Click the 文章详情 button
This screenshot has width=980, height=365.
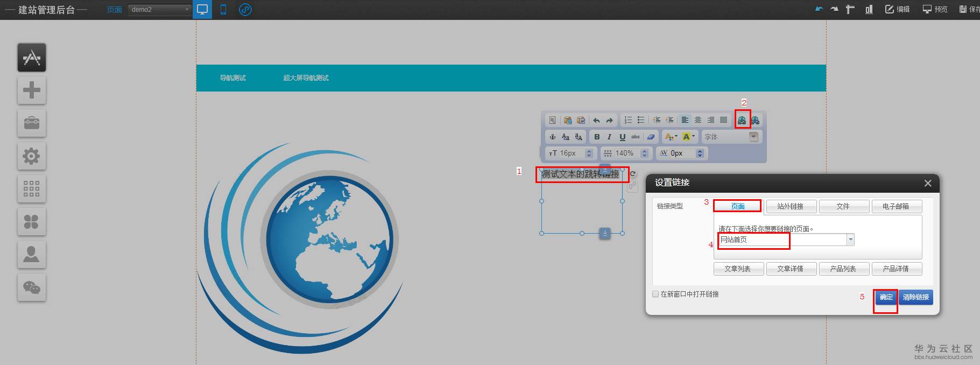pos(790,269)
